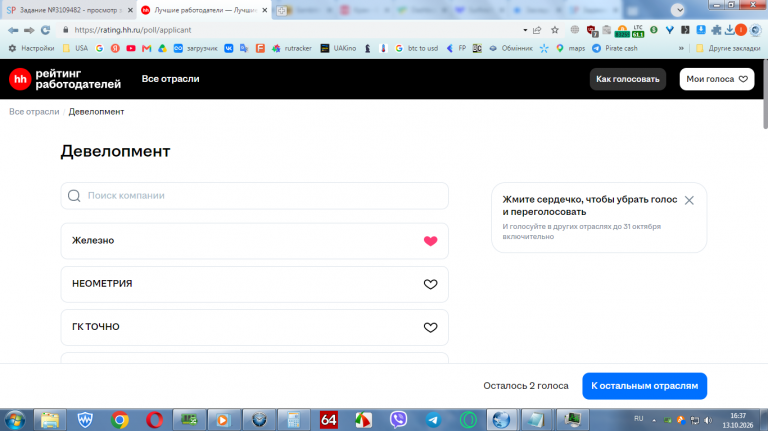Image resolution: width=768 pixels, height=431 pixels.
Task: Vote for ГК ТОЧНО with heart icon
Action: [x=431, y=327]
